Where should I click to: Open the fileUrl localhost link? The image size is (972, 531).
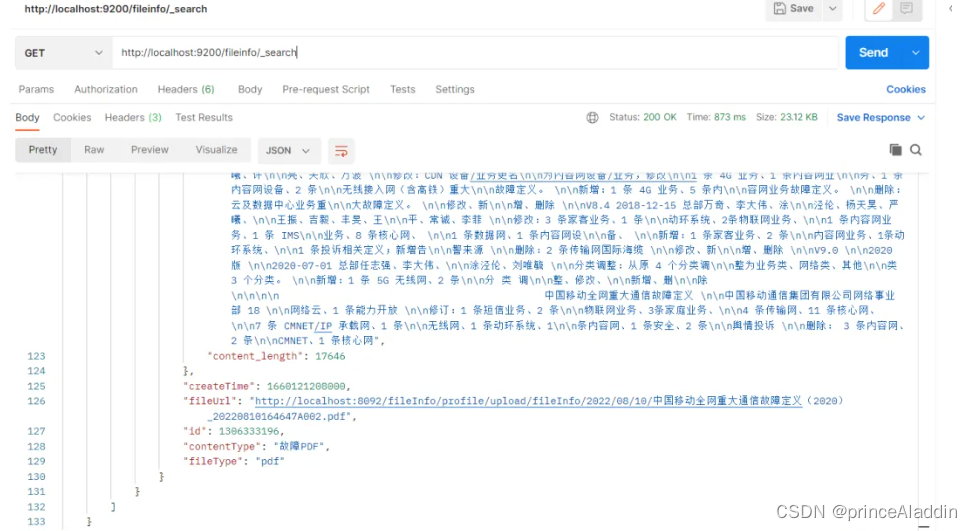pyautogui.click(x=529, y=401)
